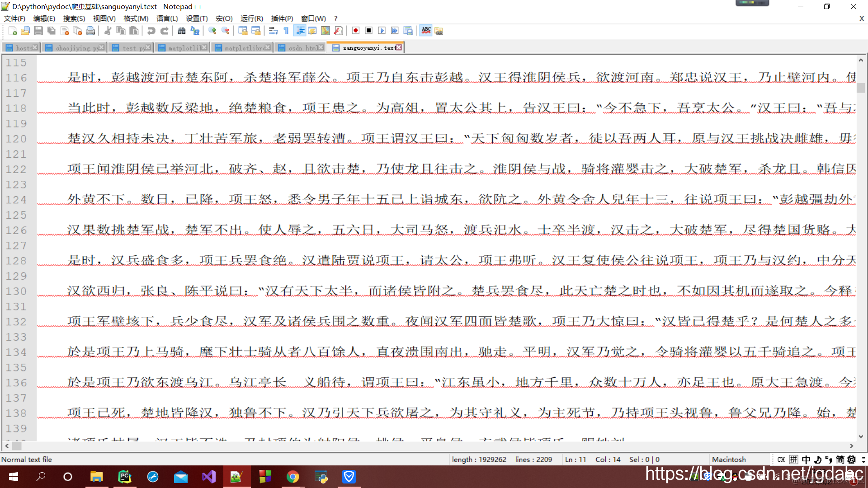Viewport: 868px width, 488px height.
Task: Start macro recording with red record icon
Action: 356,31
